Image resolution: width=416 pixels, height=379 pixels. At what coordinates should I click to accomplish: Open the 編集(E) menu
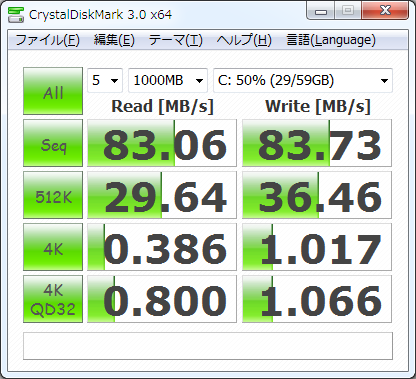[114, 40]
